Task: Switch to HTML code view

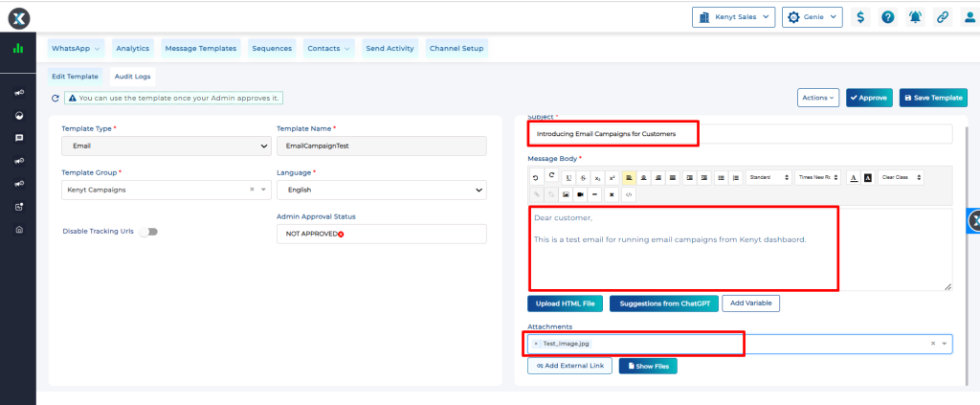Action: coord(628,194)
